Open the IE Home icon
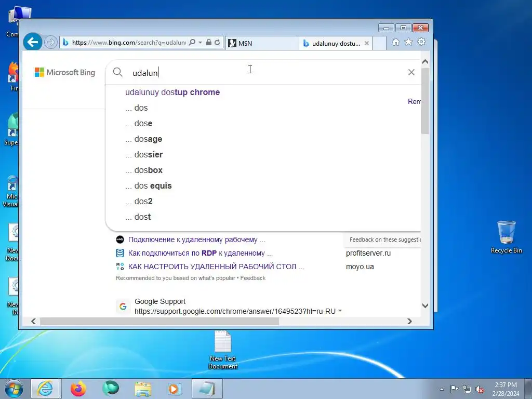This screenshot has height=399, width=532. click(x=395, y=42)
